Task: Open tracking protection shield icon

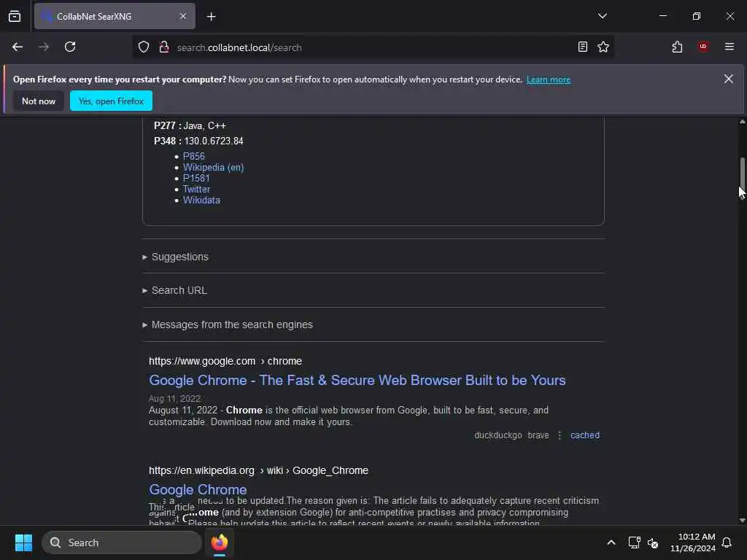Action: 144,47
